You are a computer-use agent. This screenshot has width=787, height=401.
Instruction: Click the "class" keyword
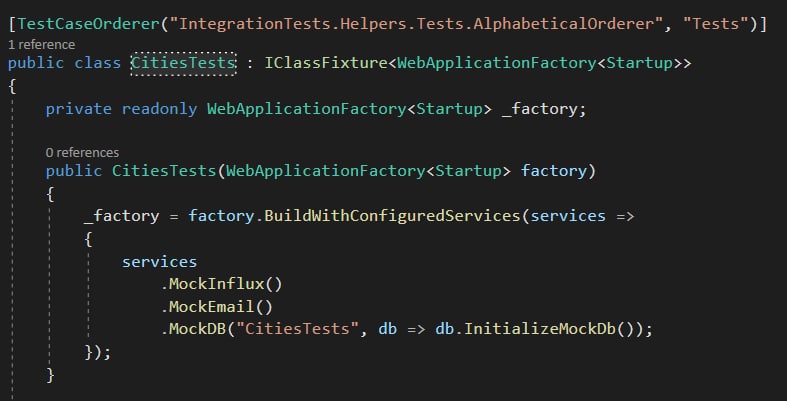(x=98, y=63)
